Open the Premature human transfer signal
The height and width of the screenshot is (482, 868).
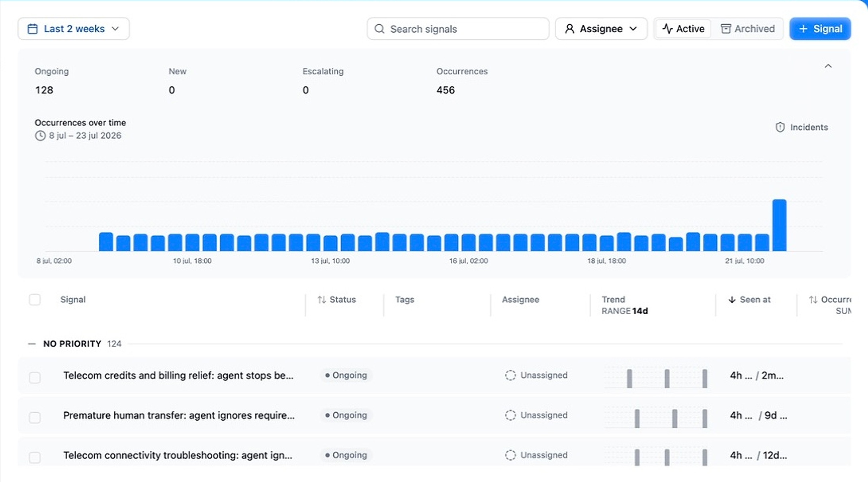point(179,415)
